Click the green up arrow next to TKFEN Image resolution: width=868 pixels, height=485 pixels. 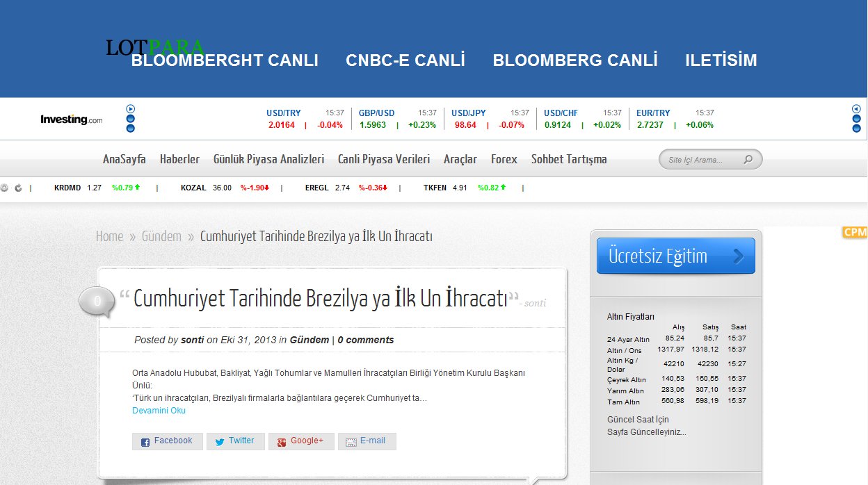[503, 188]
